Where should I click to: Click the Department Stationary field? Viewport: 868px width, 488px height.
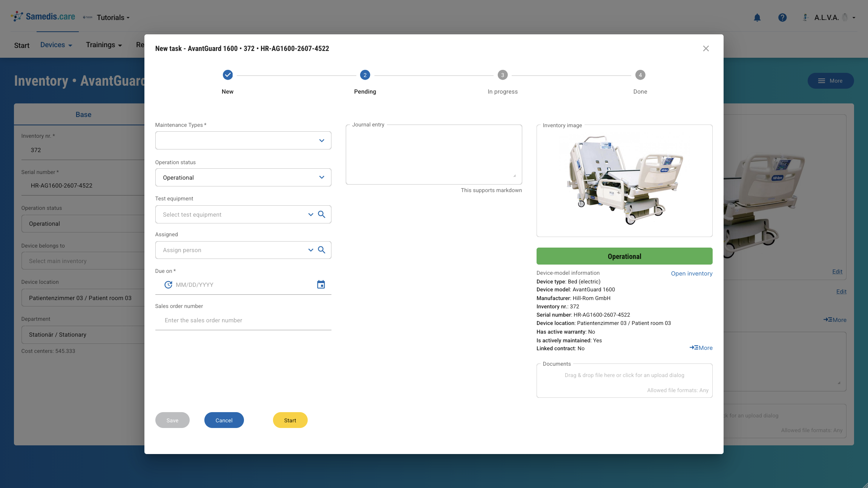point(83,335)
